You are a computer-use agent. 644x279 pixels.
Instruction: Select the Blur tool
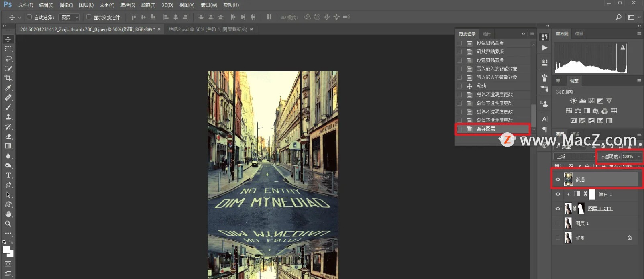coord(8,156)
